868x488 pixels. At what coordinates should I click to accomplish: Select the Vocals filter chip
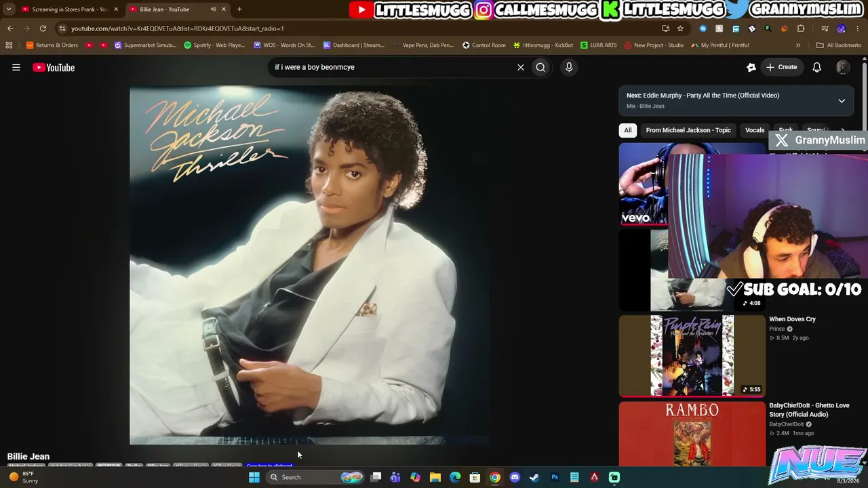755,130
